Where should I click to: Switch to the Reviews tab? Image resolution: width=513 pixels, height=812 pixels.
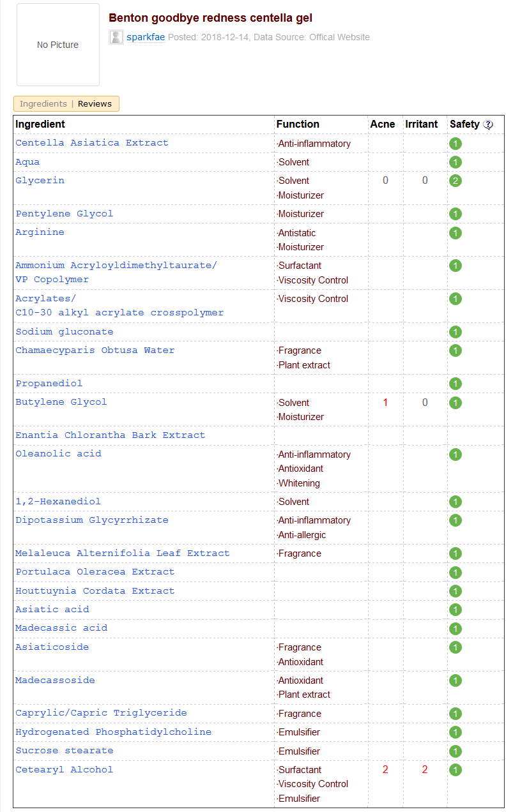95,104
